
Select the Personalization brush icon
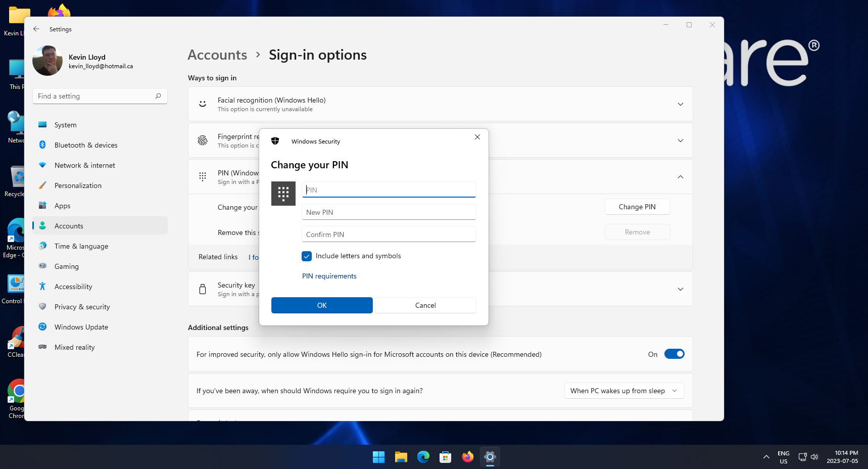(x=42, y=185)
